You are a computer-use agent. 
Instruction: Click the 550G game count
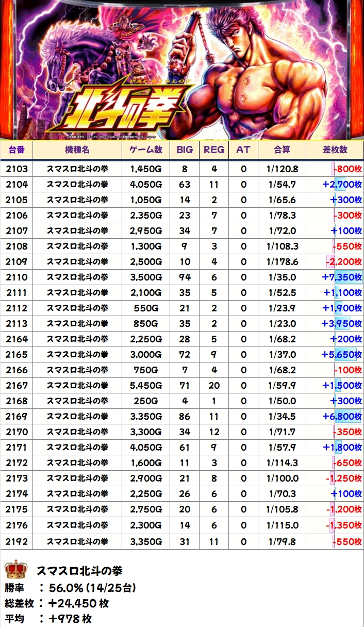tap(146, 308)
